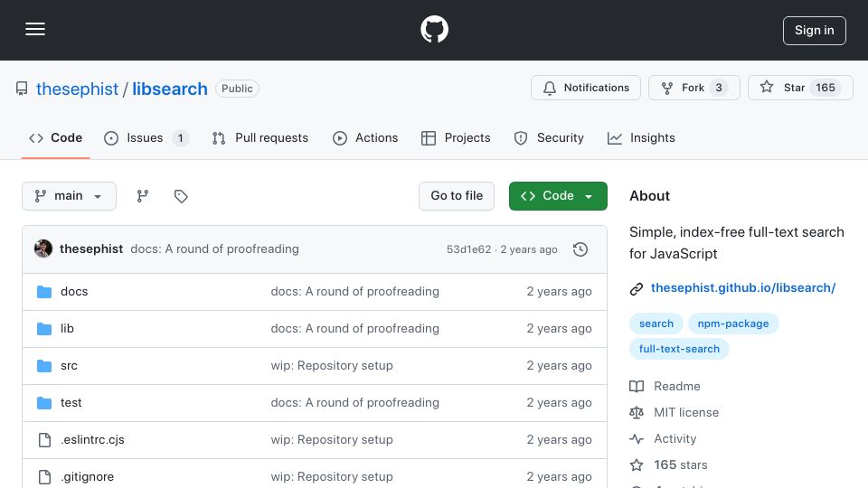Open the test folder

tap(71, 403)
